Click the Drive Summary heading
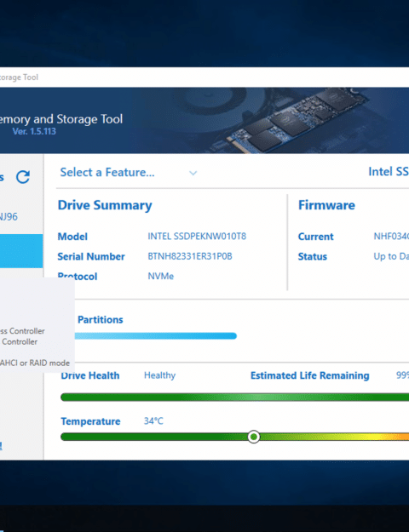 tap(105, 206)
